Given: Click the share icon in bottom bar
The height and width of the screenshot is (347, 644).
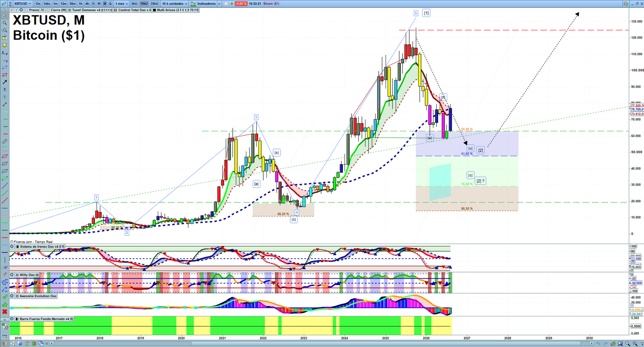Looking at the screenshot, I should coord(12,343).
